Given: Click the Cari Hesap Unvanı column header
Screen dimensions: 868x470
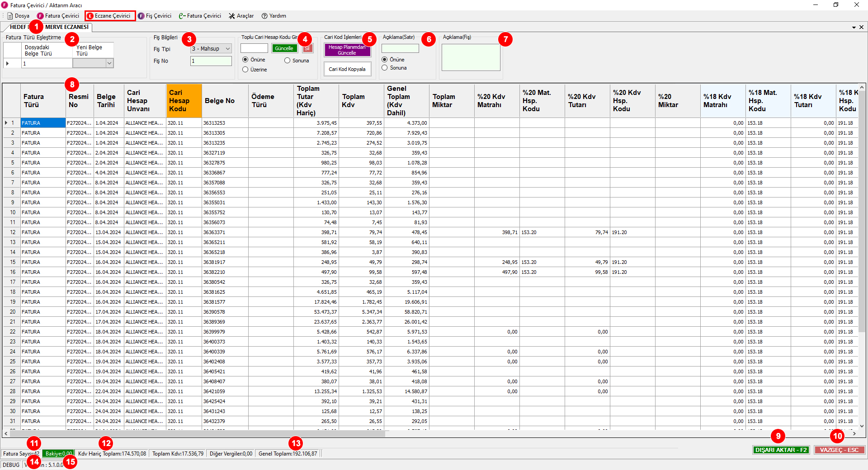Looking at the screenshot, I should tap(145, 101).
